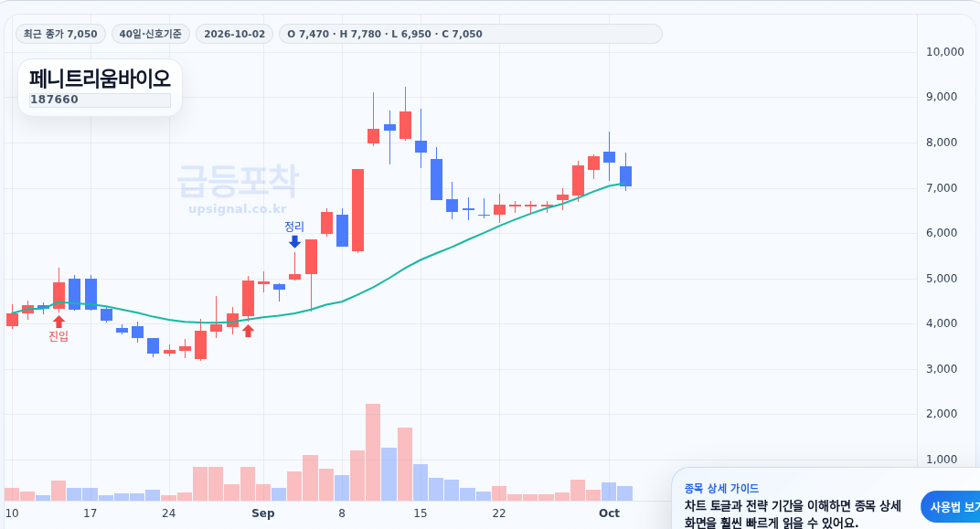Click the 15 date axis label
Viewport: 980px width, 529px height.
420,513
